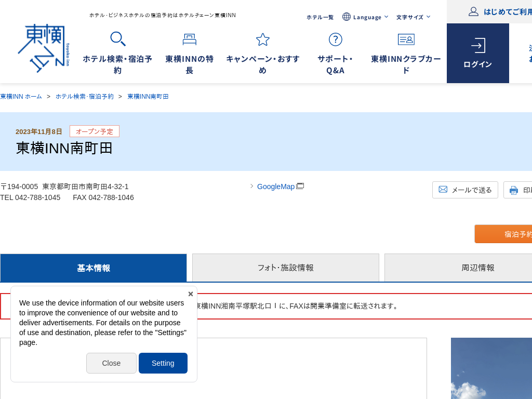Viewport: 532px width, 399px height.
Task: Switch to フォト・施設情報 tab
Action: 286,268
